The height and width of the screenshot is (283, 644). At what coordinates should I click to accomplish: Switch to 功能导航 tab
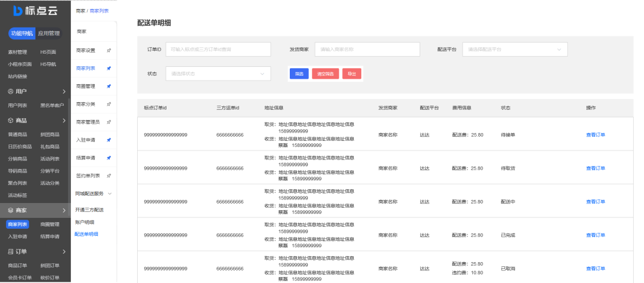tap(22, 33)
